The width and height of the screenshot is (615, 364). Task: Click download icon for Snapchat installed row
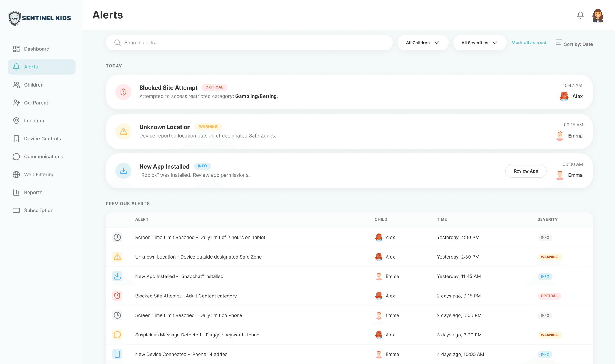click(117, 276)
